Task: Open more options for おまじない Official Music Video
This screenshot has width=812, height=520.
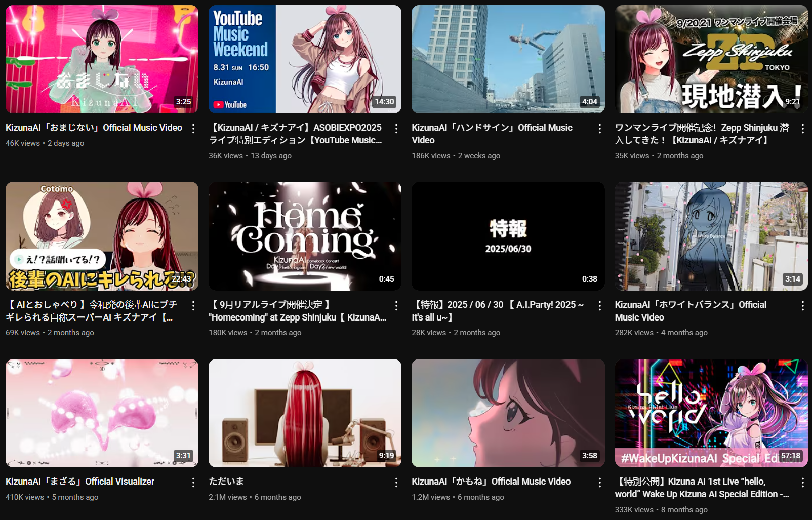Action: pos(193,129)
